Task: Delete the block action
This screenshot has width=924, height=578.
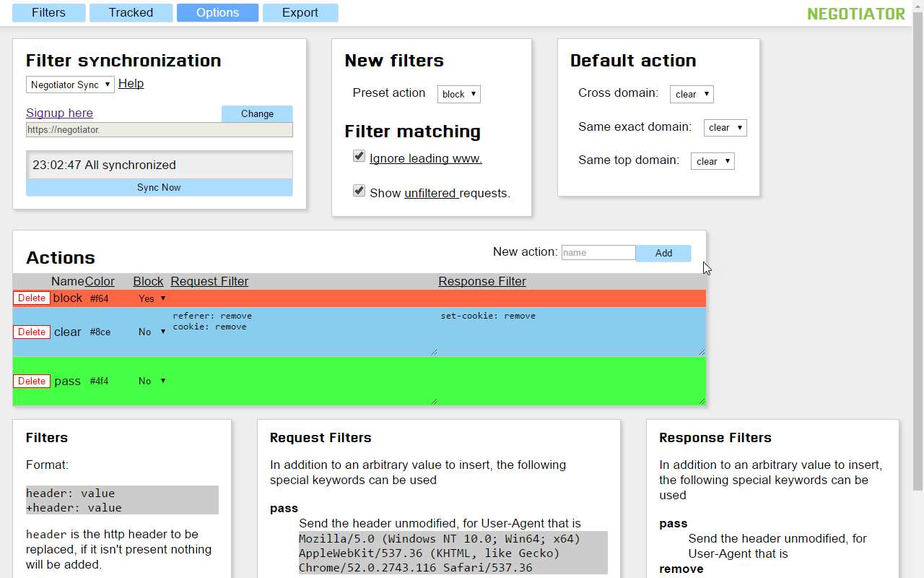Action: [32, 298]
